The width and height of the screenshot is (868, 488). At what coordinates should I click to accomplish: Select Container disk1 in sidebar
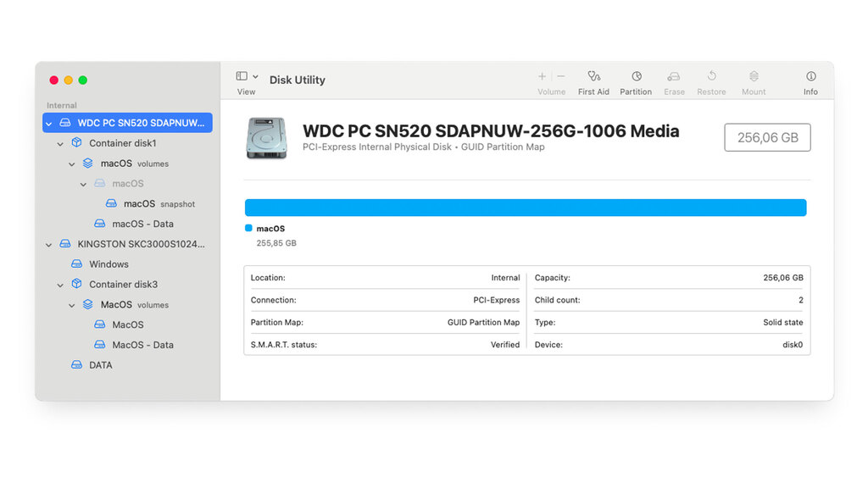[x=127, y=142]
